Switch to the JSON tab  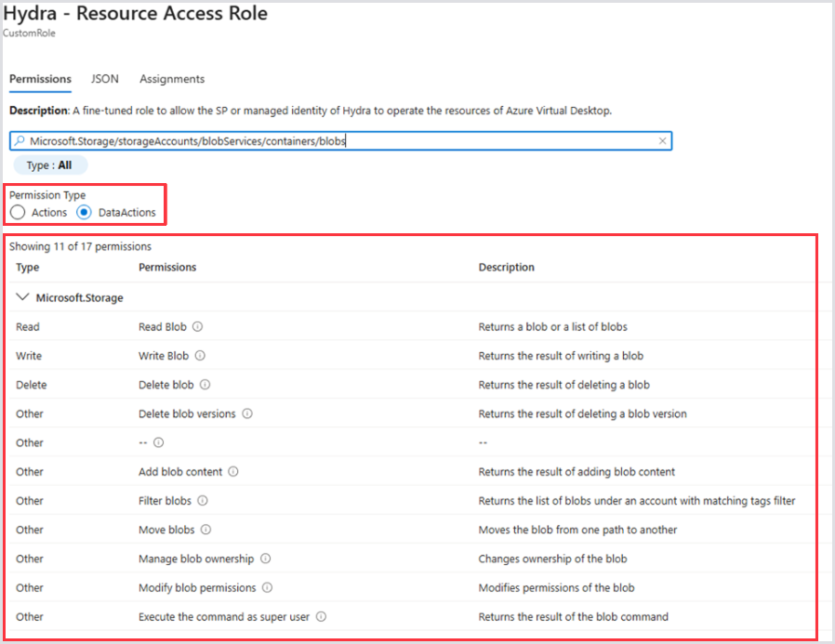click(x=105, y=79)
